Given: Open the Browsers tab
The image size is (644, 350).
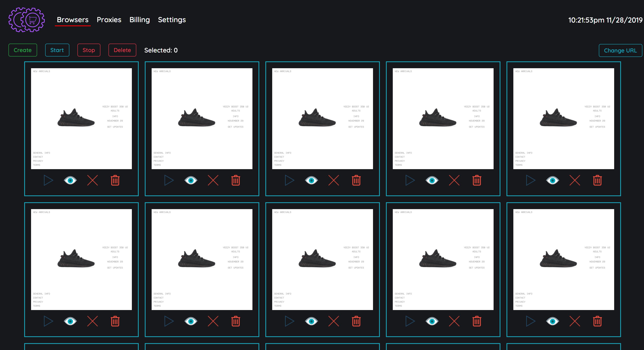Looking at the screenshot, I should coord(73,20).
